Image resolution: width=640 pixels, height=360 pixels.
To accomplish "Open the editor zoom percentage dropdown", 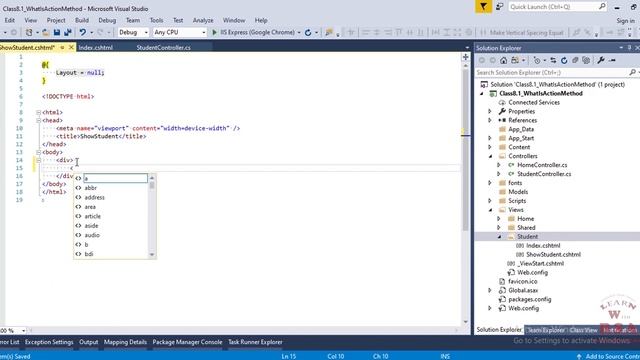I will click(23, 330).
